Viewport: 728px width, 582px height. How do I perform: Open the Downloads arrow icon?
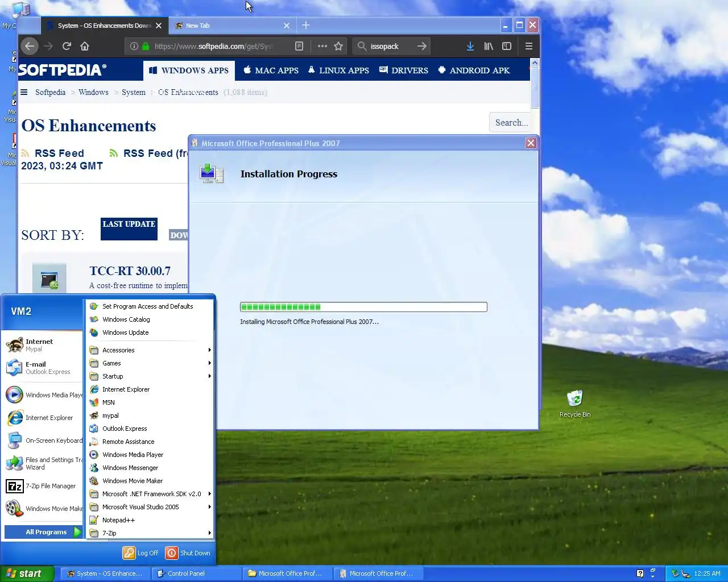point(470,46)
